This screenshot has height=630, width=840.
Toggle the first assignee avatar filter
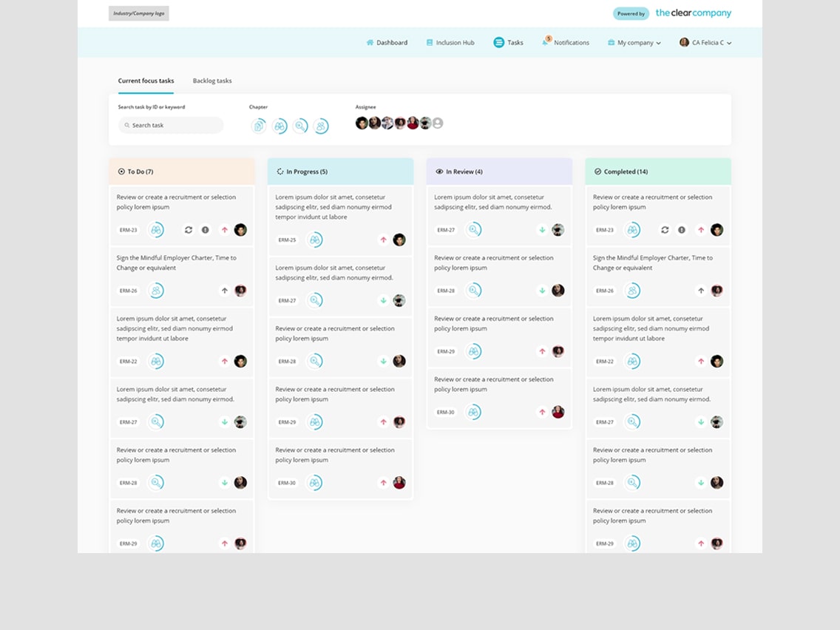[362, 123]
